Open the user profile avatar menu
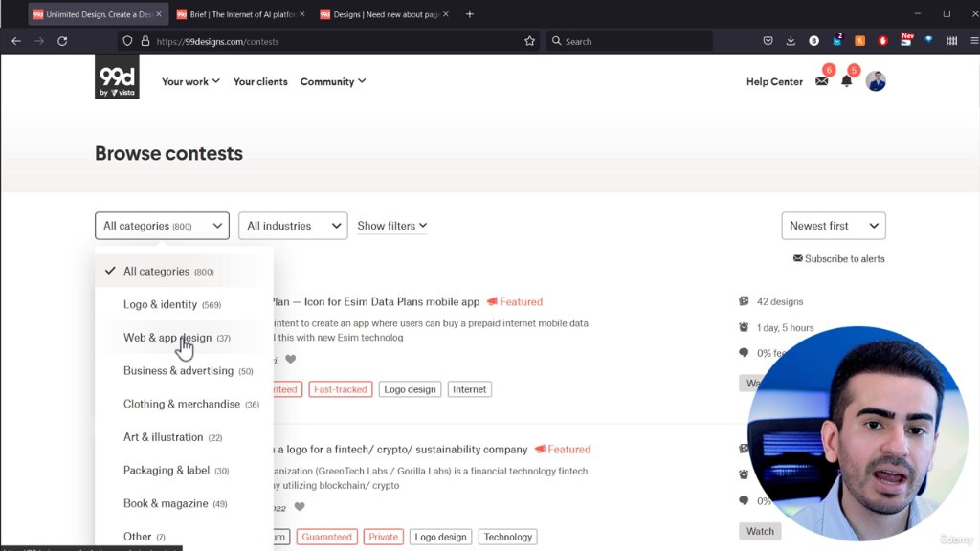980x551 pixels. pos(876,81)
